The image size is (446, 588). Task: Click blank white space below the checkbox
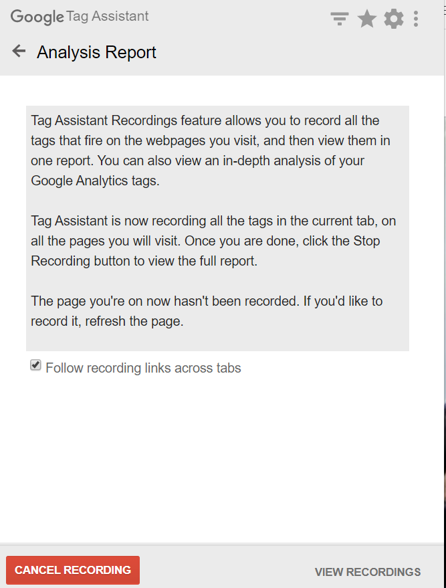point(221,458)
